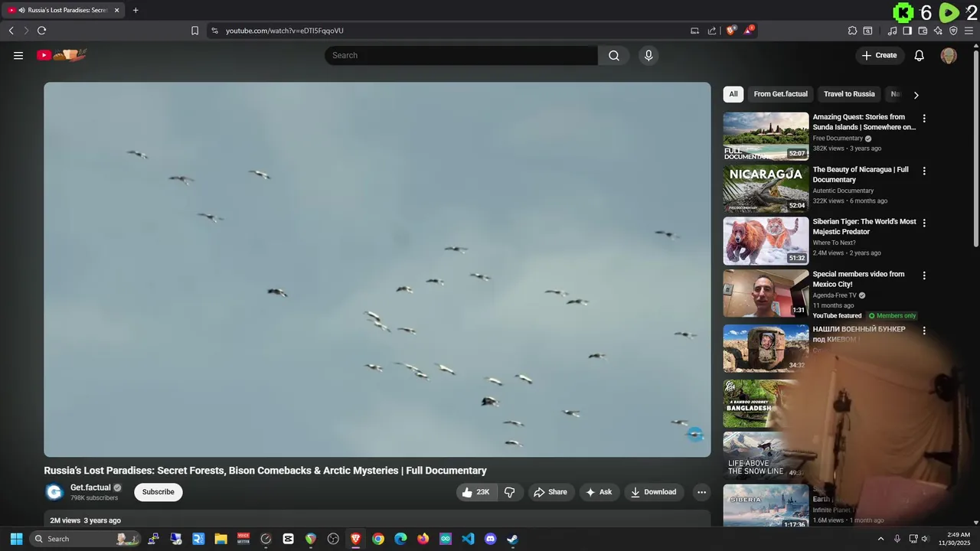Open the YouTube notifications bell
Screen dimensions: 980x551
pyautogui.click(x=920, y=55)
